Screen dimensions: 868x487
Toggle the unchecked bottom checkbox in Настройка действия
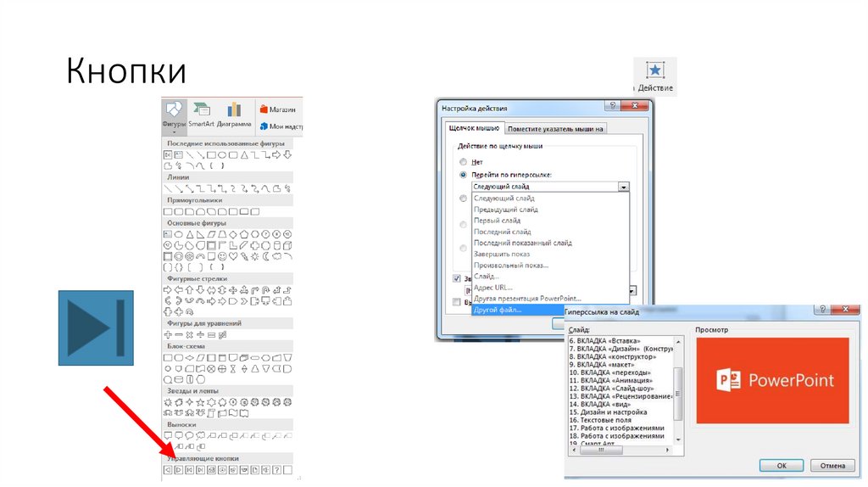[457, 302]
